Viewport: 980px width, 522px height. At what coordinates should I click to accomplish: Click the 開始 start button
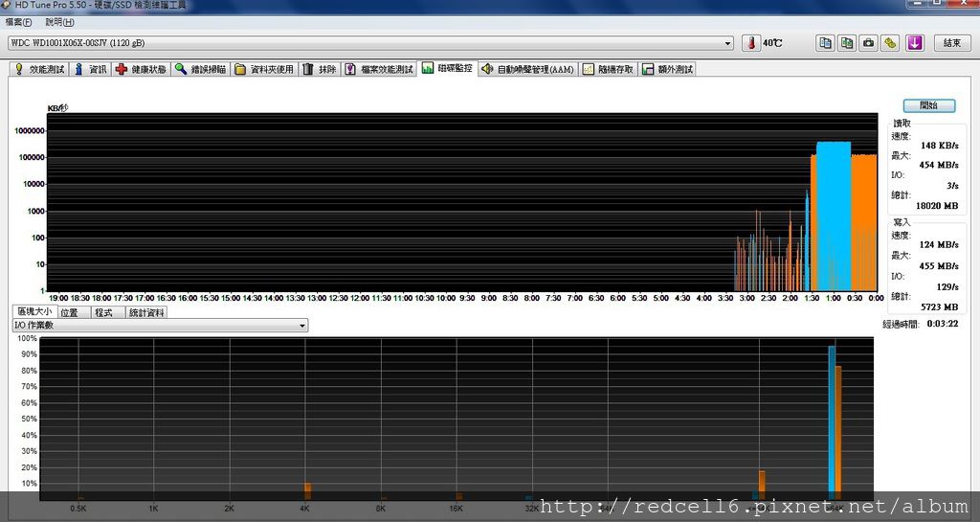pyautogui.click(x=928, y=105)
